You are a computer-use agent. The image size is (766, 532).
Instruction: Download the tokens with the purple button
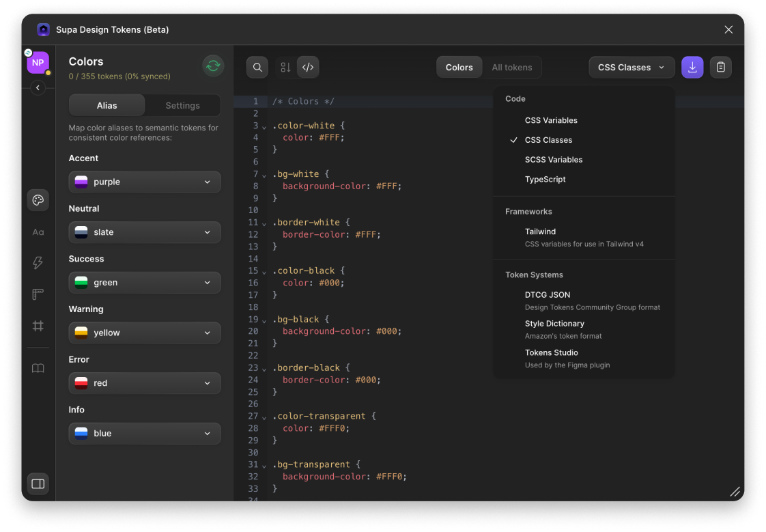[x=692, y=68]
